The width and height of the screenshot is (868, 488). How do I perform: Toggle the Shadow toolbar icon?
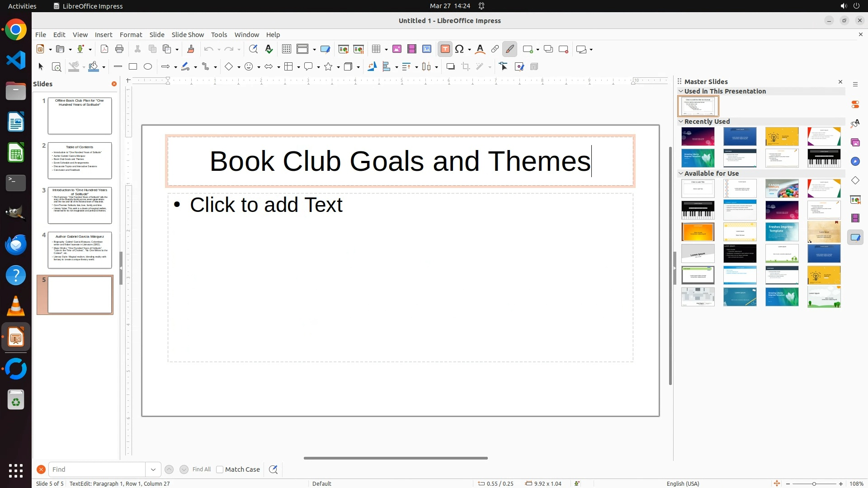click(450, 67)
